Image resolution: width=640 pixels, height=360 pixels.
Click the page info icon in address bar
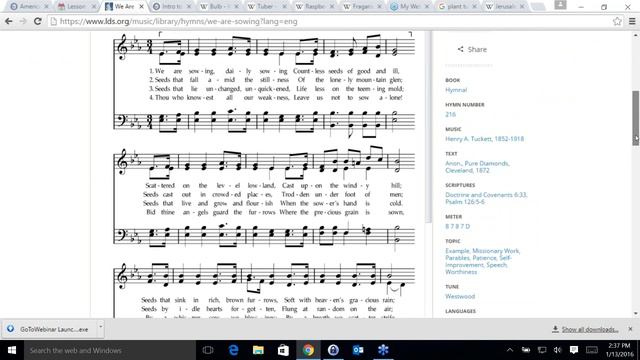53,21
